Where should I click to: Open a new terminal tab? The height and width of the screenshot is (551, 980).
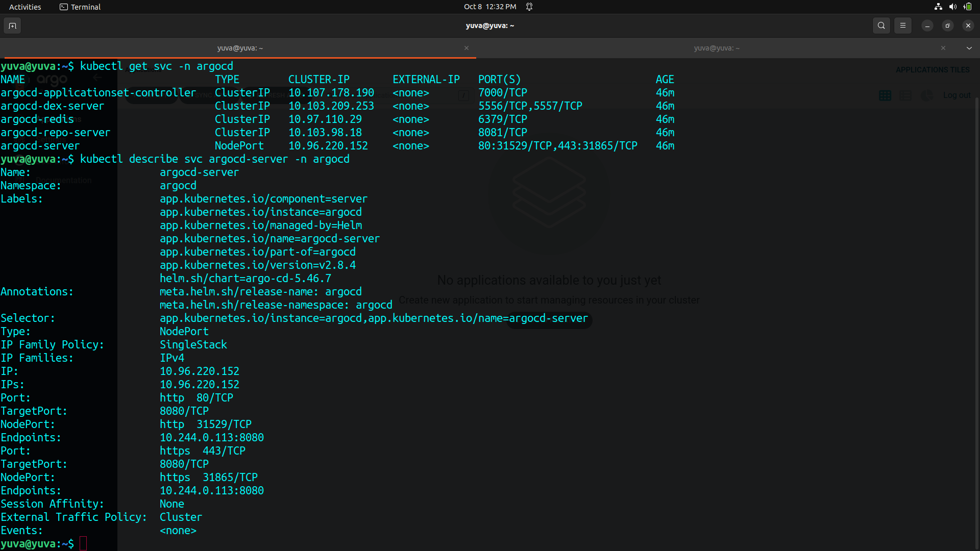(x=12, y=26)
